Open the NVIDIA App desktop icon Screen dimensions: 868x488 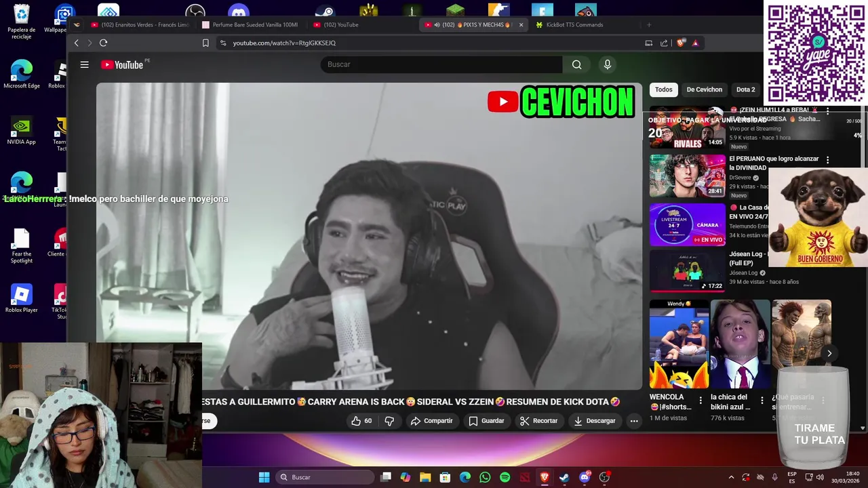tap(21, 131)
